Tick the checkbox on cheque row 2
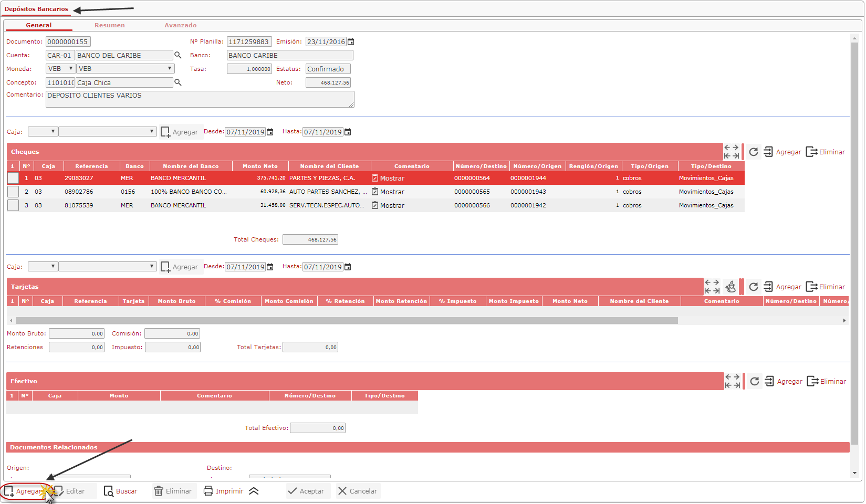 13,192
